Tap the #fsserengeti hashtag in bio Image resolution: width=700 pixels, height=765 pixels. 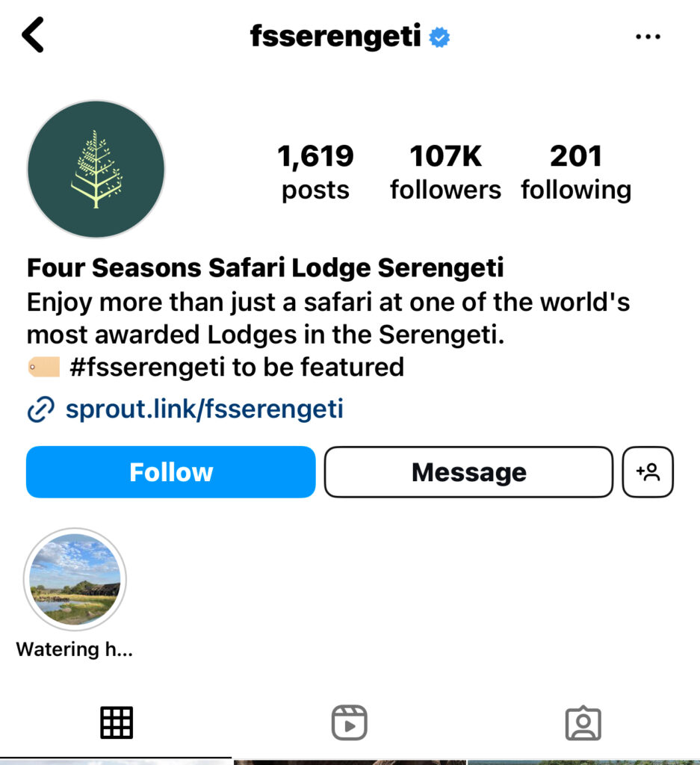tap(147, 367)
